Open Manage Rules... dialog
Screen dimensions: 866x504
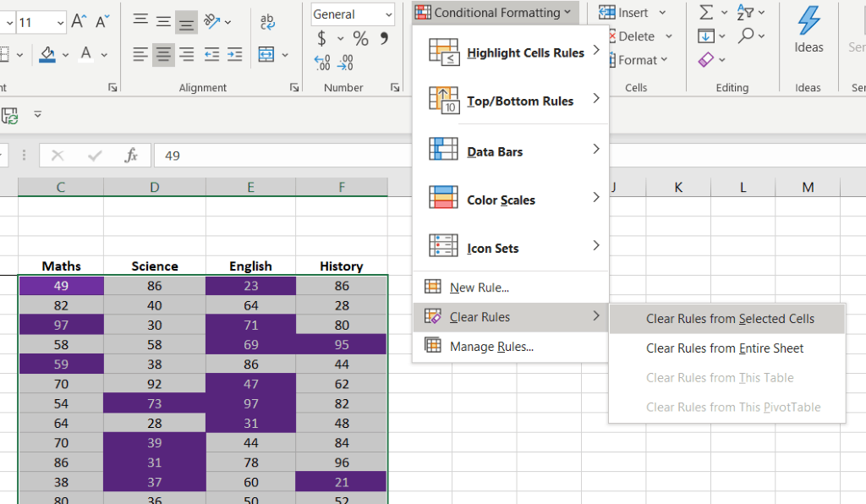point(511,347)
